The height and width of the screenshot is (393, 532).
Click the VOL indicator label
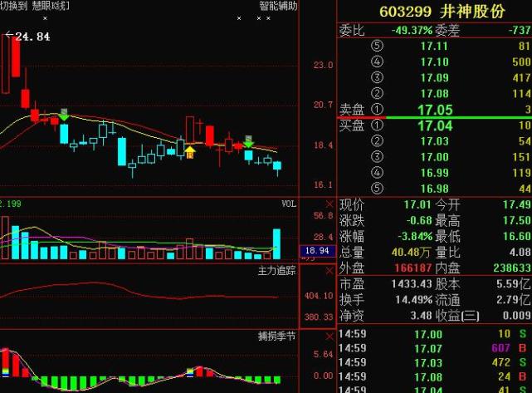(x=288, y=203)
